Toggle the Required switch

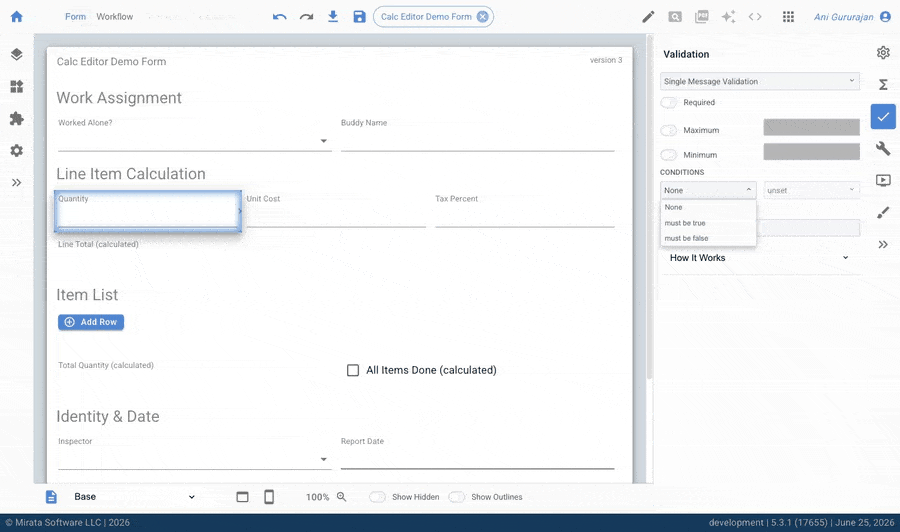669,102
